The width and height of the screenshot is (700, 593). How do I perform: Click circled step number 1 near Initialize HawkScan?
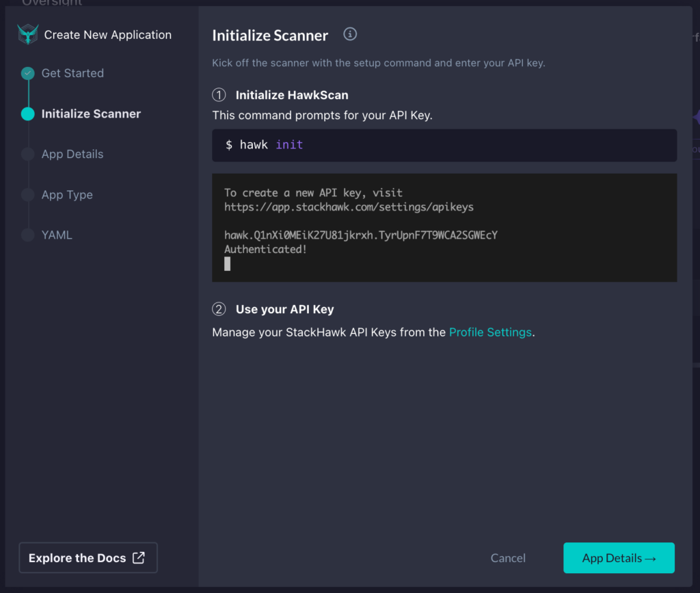(219, 94)
